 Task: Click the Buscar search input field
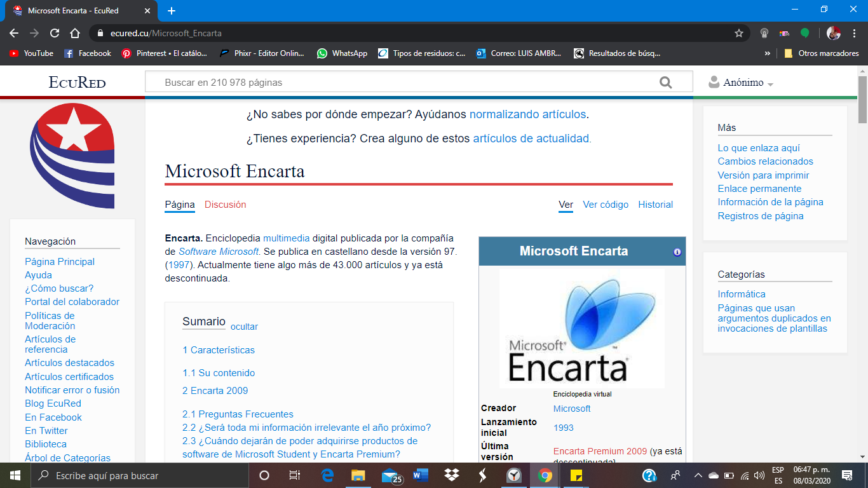pos(381,81)
